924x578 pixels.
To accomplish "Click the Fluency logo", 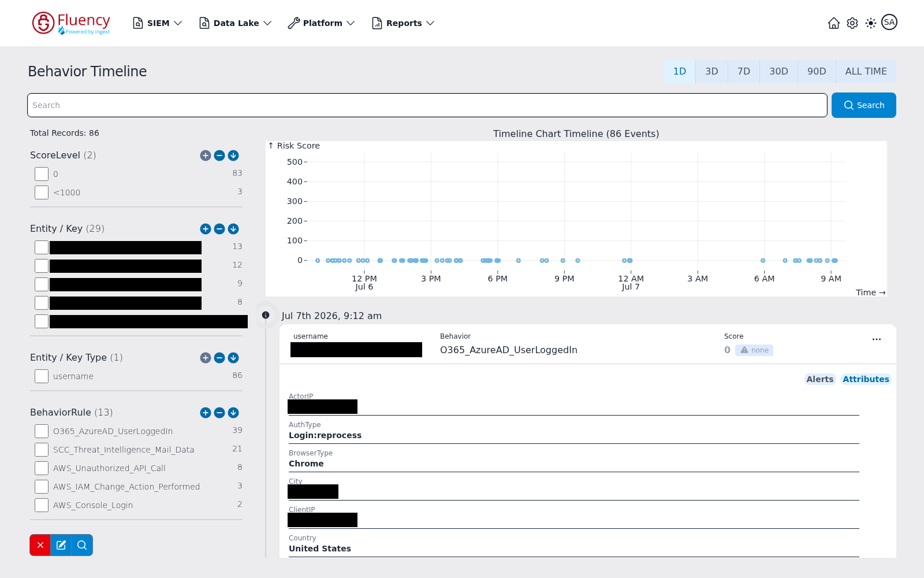I will 71,23.
